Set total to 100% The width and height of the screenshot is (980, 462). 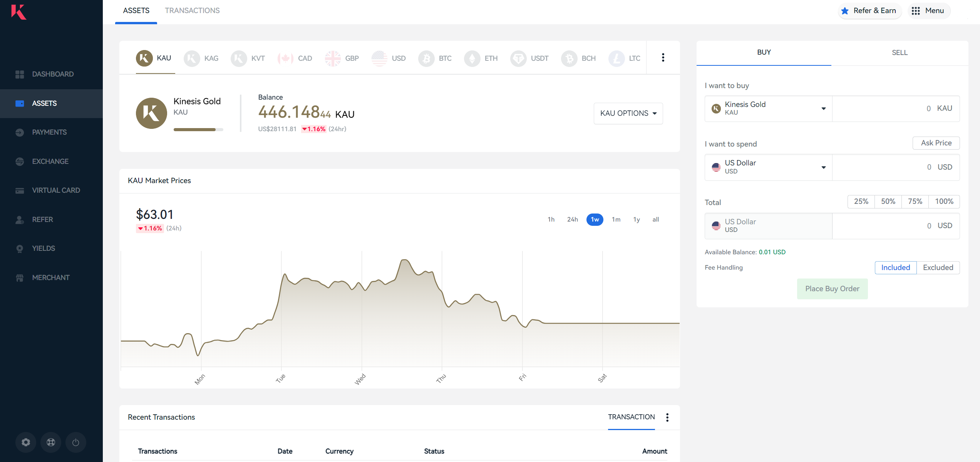[944, 202]
